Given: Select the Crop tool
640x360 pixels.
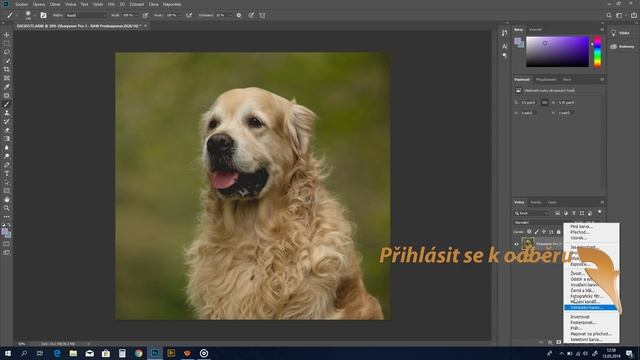Looking at the screenshot, I should click(x=7, y=69).
